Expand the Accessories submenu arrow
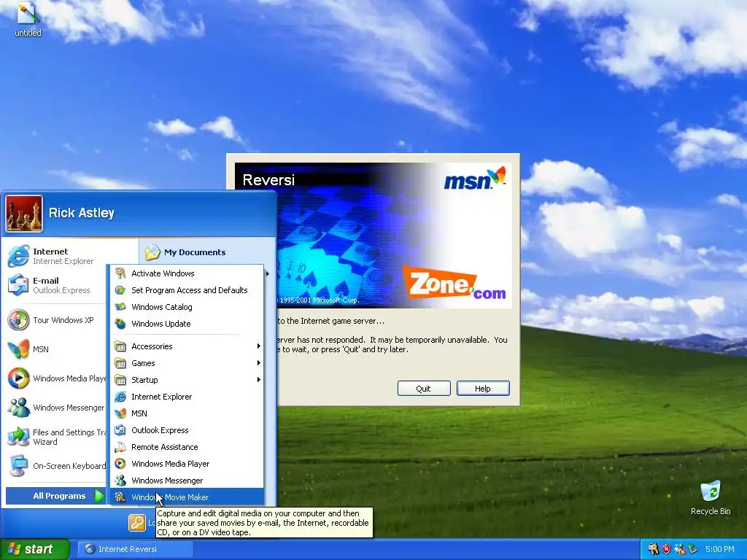 pyautogui.click(x=259, y=346)
